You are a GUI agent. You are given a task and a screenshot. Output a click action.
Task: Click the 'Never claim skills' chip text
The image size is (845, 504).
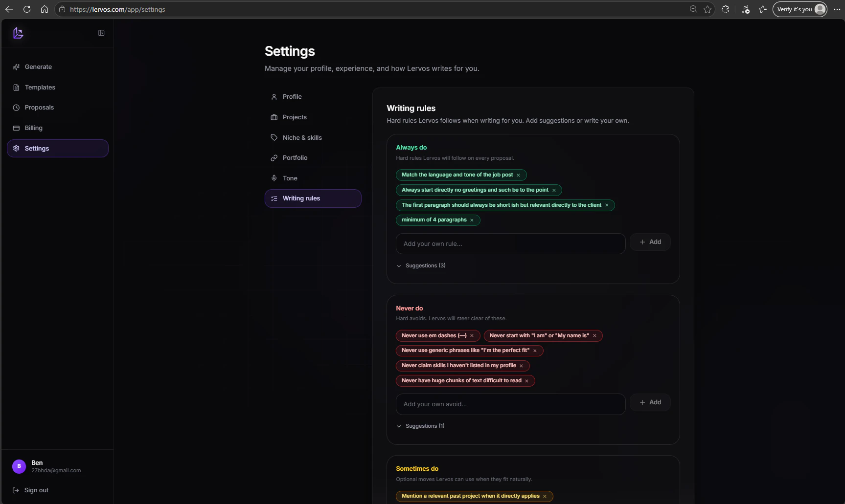pos(459,366)
